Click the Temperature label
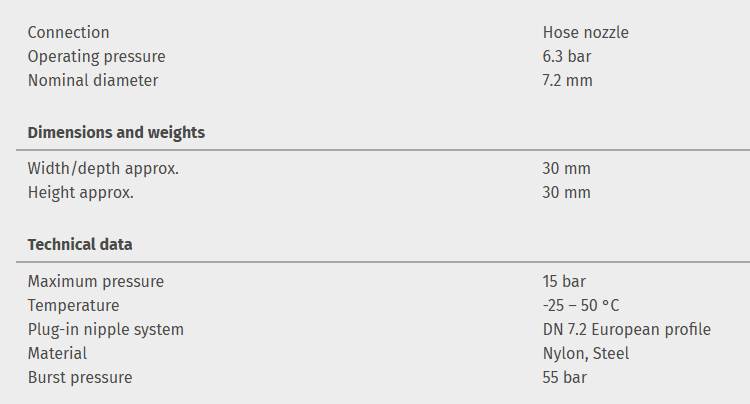 coord(73,306)
